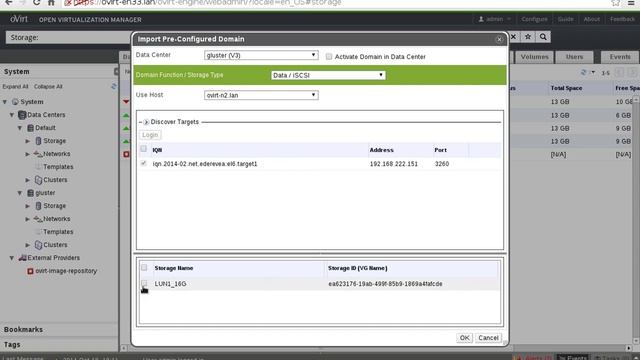Image resolution: width=640 pixels, height=360 pixels.
Task: Click the OK button
Action: click(x=464, y=338)
